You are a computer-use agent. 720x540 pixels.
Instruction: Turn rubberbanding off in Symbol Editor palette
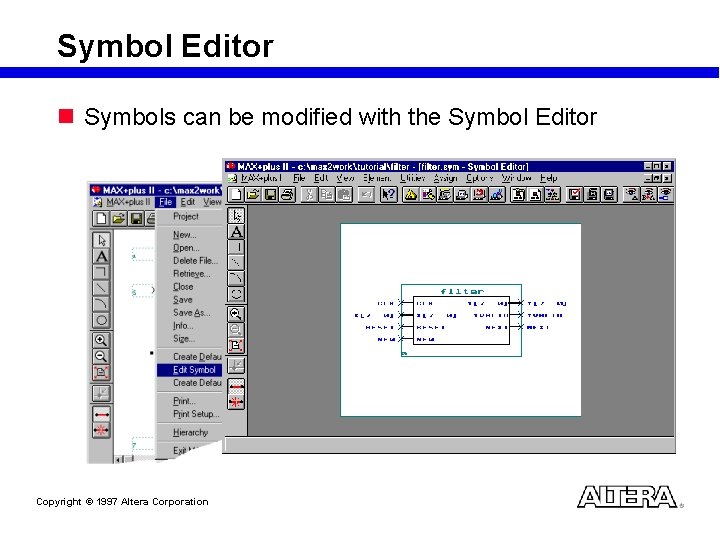(236, 402)
